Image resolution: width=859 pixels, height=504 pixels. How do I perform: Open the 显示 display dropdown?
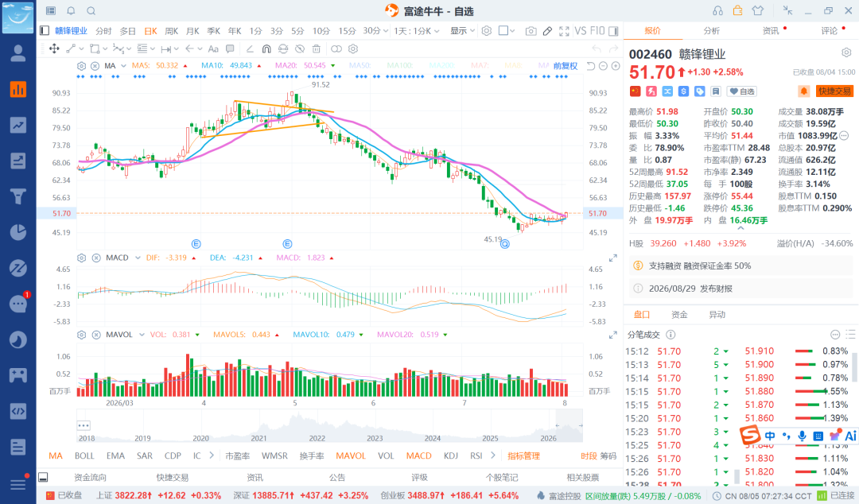[462, 31]
